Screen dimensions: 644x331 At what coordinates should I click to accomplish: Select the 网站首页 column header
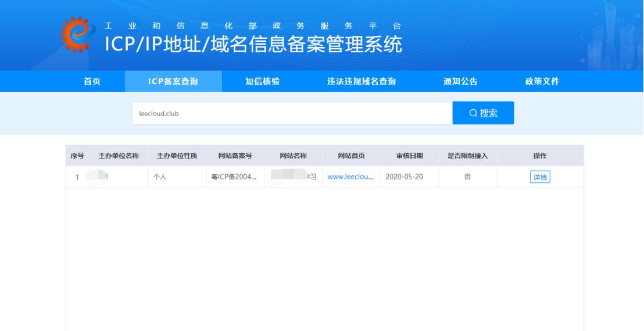coord(352,156)
